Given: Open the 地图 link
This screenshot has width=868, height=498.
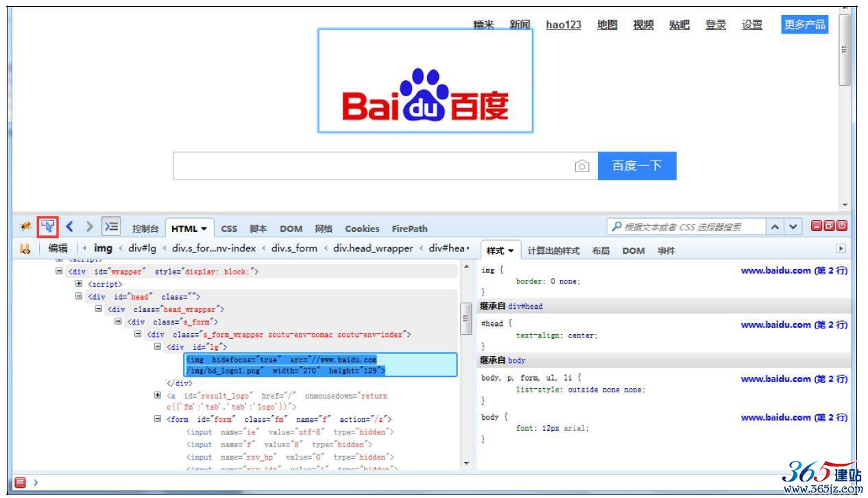Looking at the screenshot, I should [x=607, y=25].
